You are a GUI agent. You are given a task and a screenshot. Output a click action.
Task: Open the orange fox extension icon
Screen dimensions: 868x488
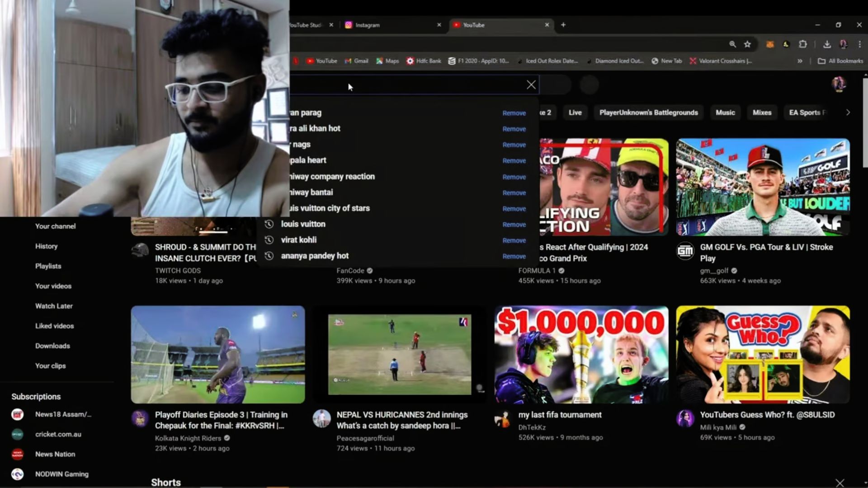coord(770,44)
